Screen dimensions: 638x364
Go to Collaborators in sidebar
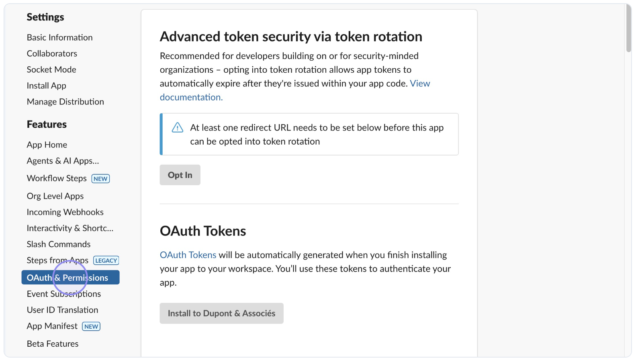click(x=52, y=53)
